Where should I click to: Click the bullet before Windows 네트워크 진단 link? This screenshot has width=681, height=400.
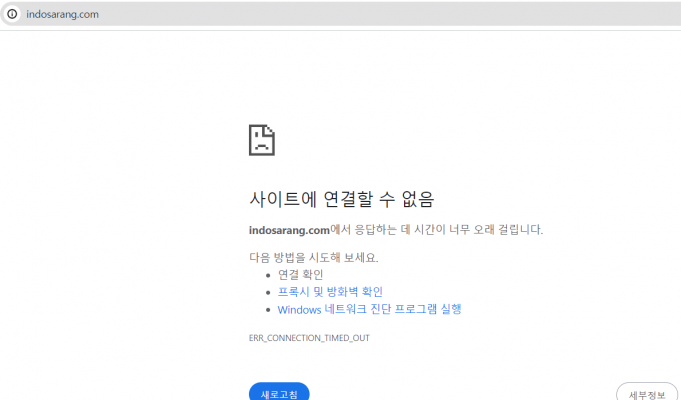coord(268,310)
